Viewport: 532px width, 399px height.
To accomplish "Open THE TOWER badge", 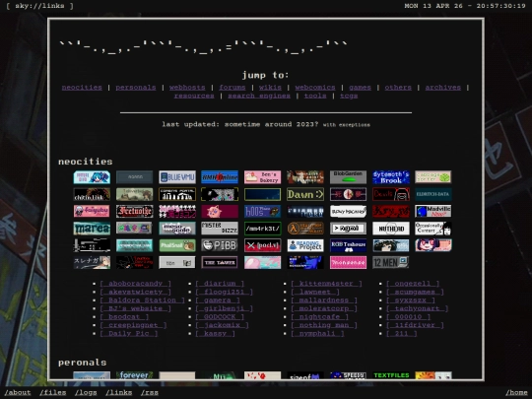I will [x=220, y=263].
